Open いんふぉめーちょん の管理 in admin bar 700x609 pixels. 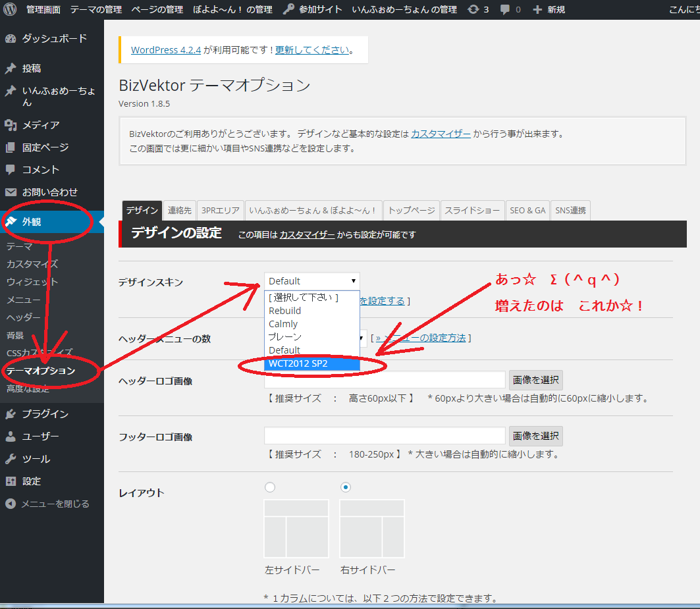(404, 9)
